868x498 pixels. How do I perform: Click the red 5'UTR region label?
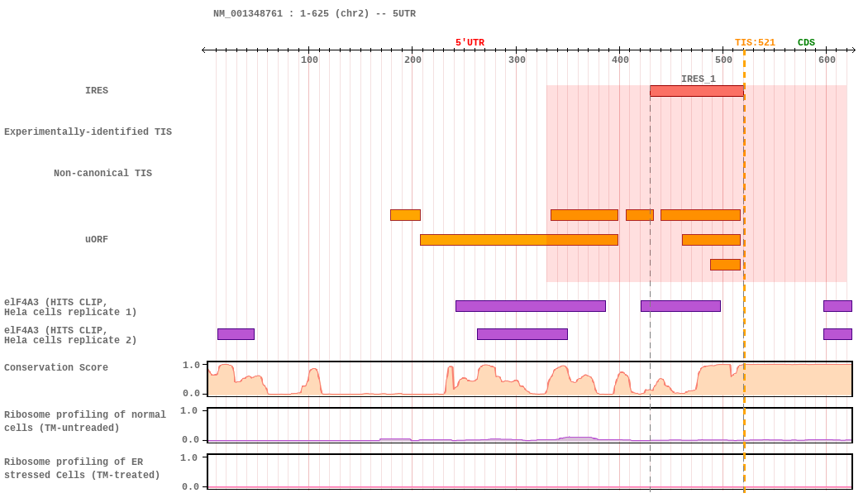point(470,43)
